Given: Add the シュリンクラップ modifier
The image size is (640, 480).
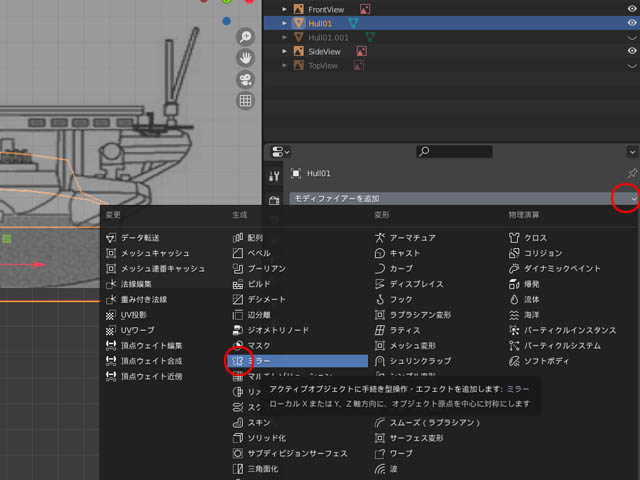Looking at the screenshot, I should [x=413, y=361].
